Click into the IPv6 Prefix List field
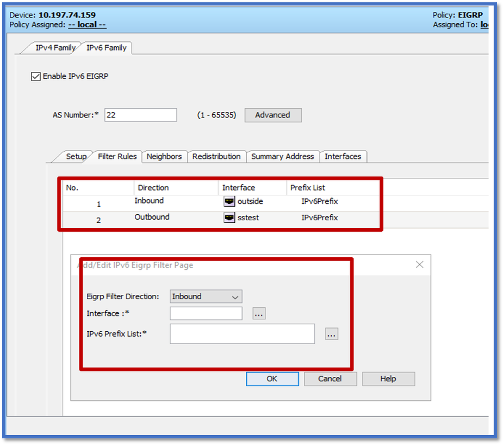 coord(242,334)
